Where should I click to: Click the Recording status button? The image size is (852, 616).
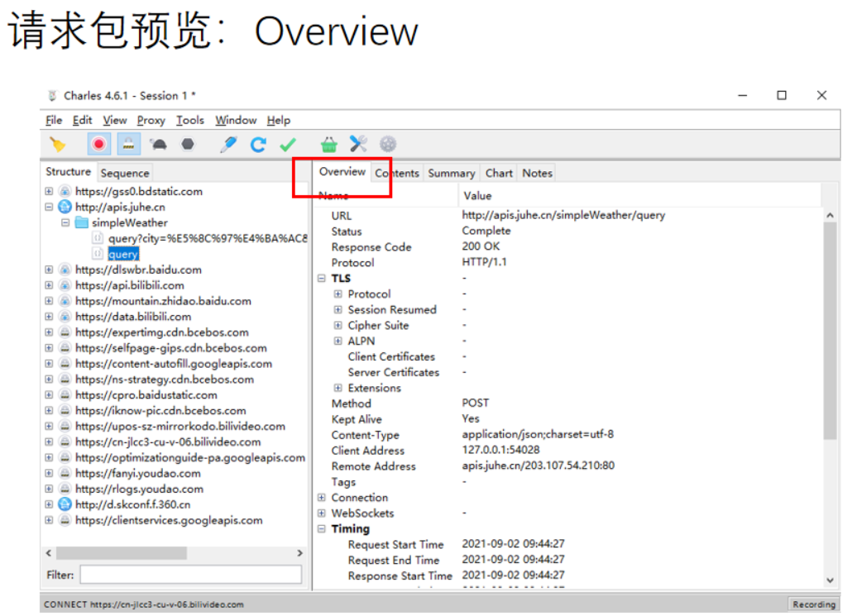point(813,604)
